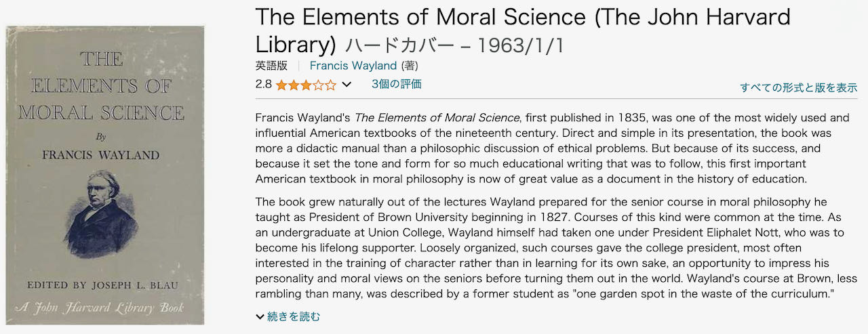Show all formats via すべての形式と版を表示

coord(798,87)
